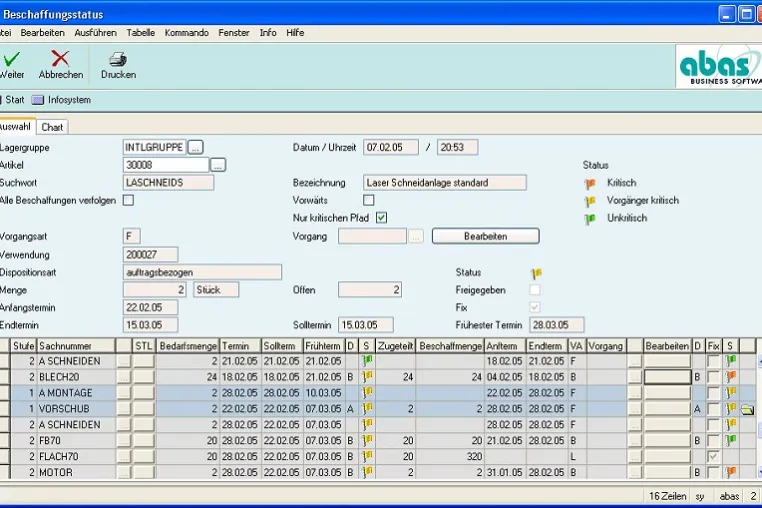This screenshot has height=508, width=762.
Task: Open the Kommando menu
Action: (187, 33)
